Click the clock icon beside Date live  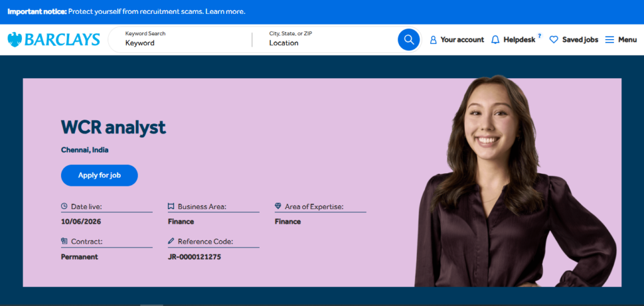coord(64,206)
